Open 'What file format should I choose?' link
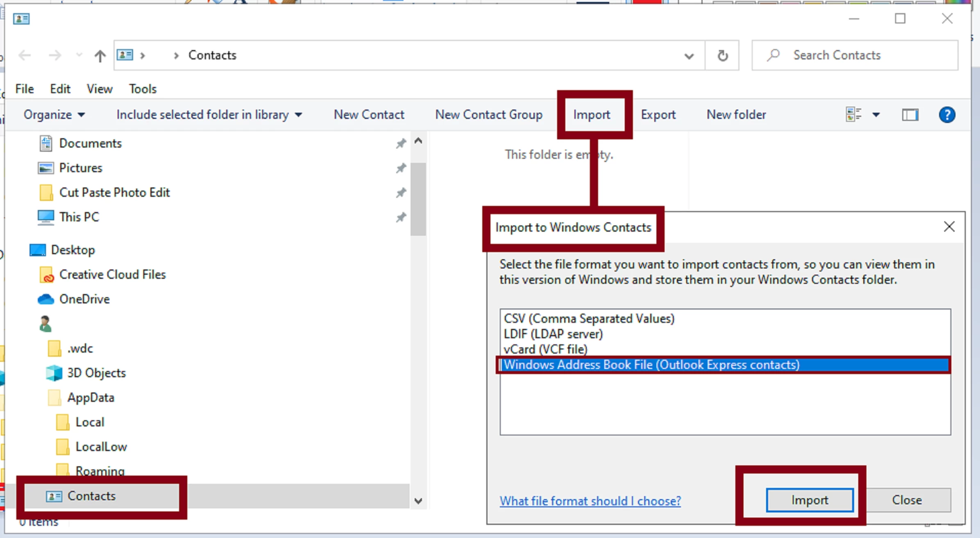Viewport: 980px width, 538px height. (590, 501)
